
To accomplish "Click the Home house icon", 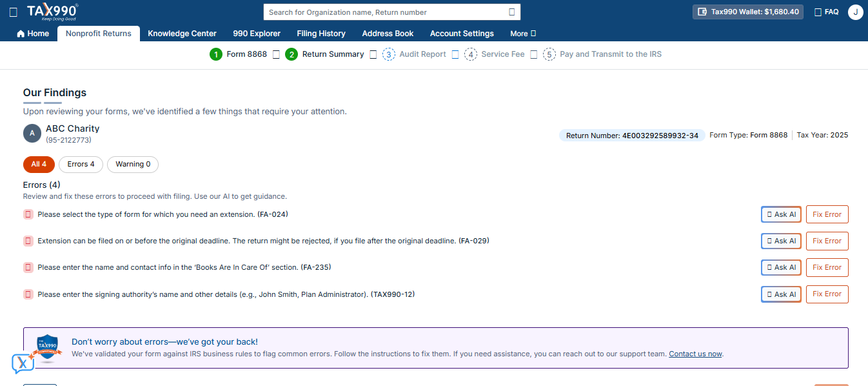I will pos(21,34).
